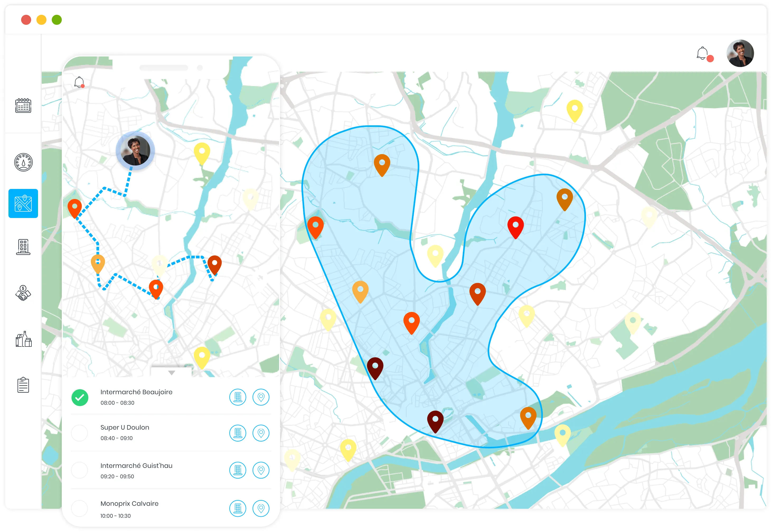Open top-right user profile avatar
The image size is (772, 532).
click(740, 53)
